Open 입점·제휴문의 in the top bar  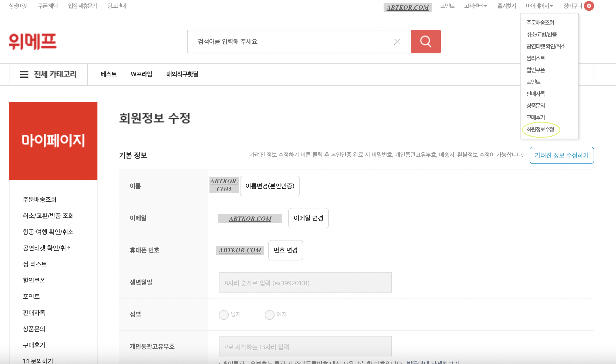(82, 6)
